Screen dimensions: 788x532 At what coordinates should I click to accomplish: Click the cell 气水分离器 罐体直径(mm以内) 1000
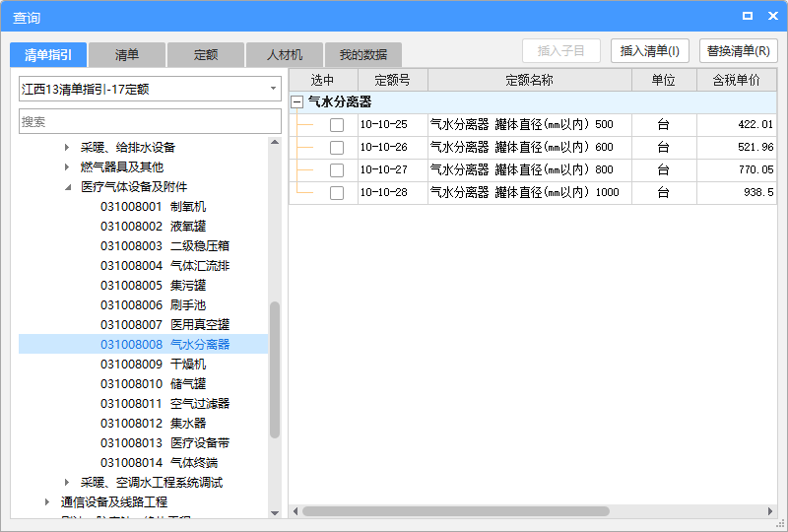click(530, 192)
